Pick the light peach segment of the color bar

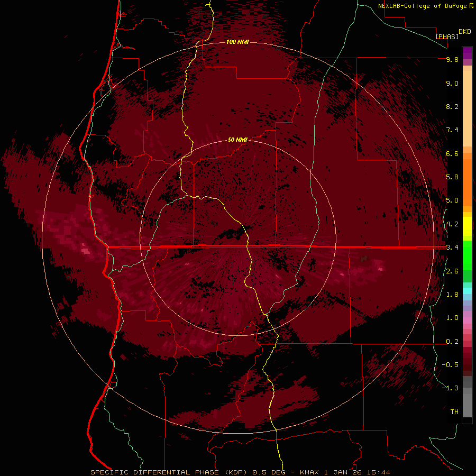[467, 109]
